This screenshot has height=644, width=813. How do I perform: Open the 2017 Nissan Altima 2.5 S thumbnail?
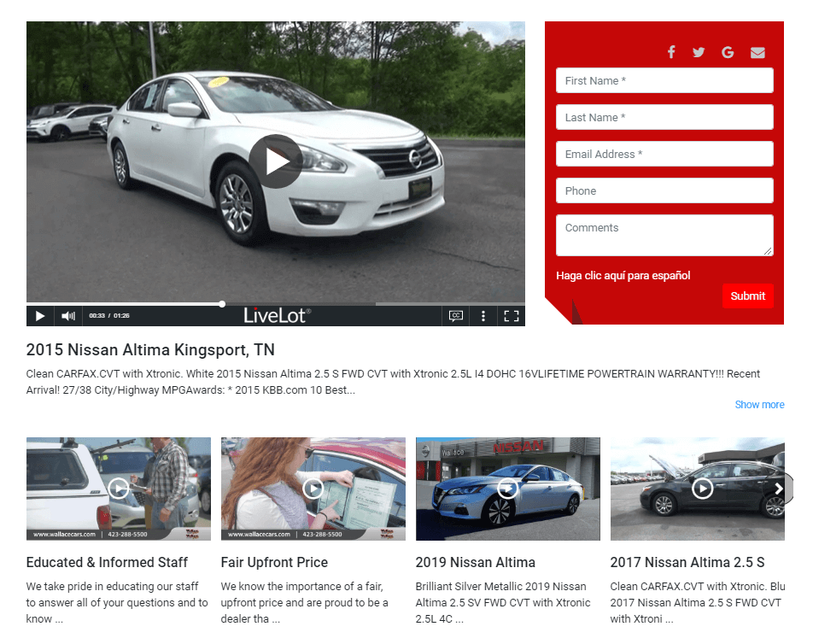tap(698, 489)
